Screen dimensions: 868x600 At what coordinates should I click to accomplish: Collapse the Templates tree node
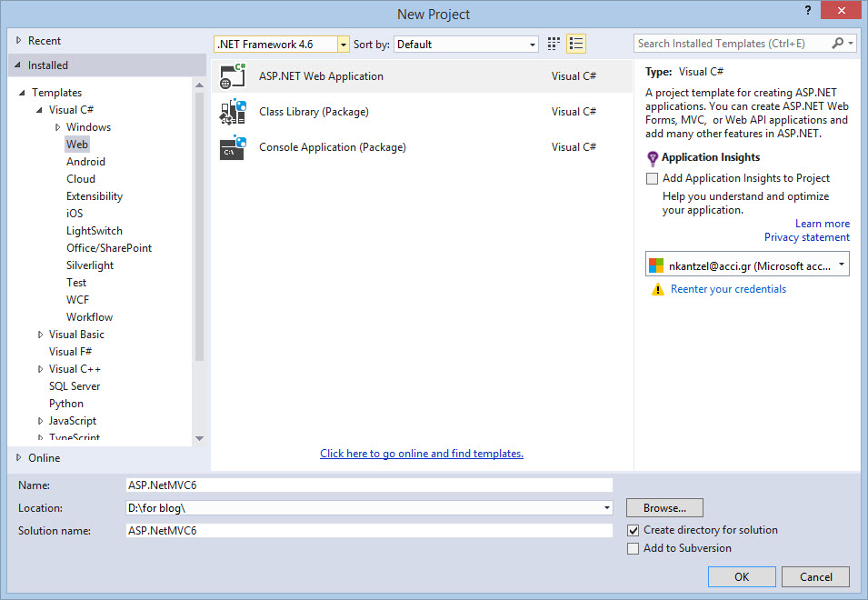(22, 93)
